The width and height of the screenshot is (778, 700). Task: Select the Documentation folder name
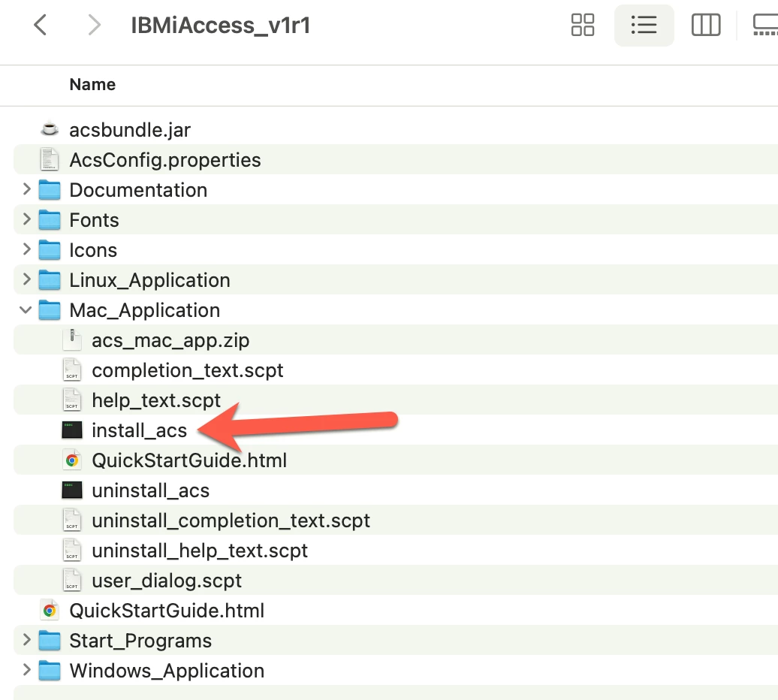pos(138,190)
